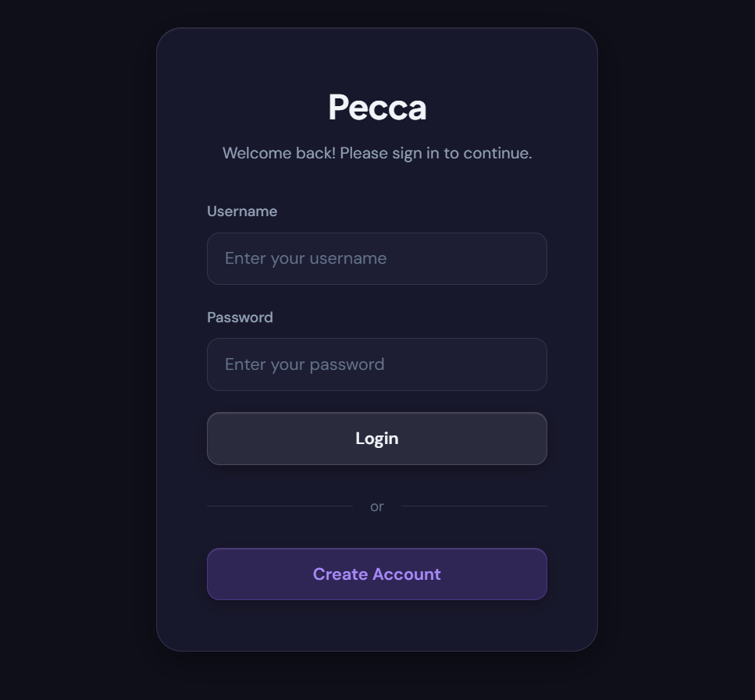755x700 pixels.
Task: Submit credentials via the Login button
Action: click(377, 438)
